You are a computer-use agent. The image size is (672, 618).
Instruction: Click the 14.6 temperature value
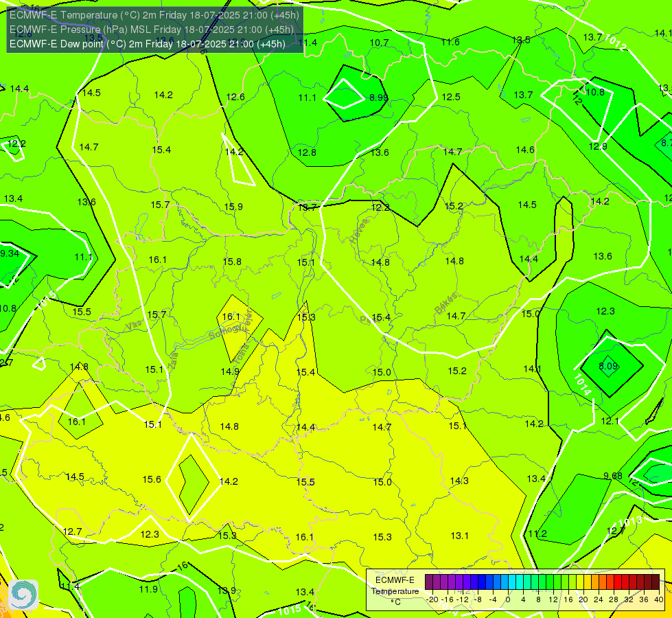point(525,150)
